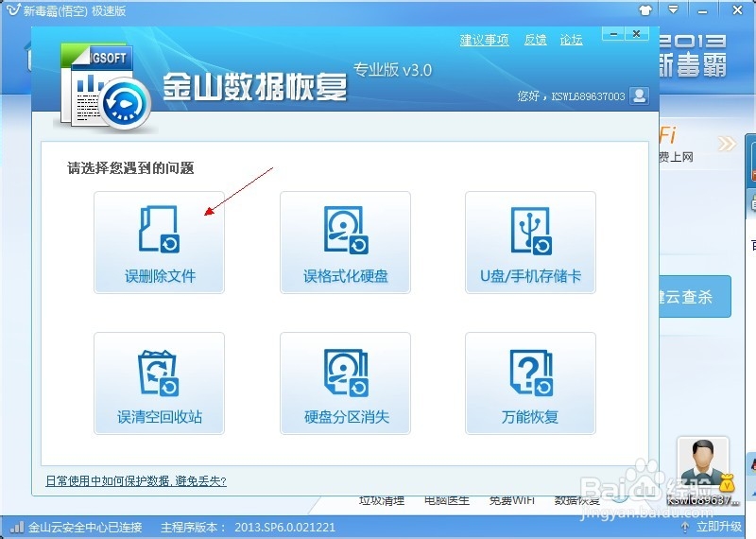
Task: Click the double chevron arrow in 新毒霸 window
Action: [x=727, y=144]
